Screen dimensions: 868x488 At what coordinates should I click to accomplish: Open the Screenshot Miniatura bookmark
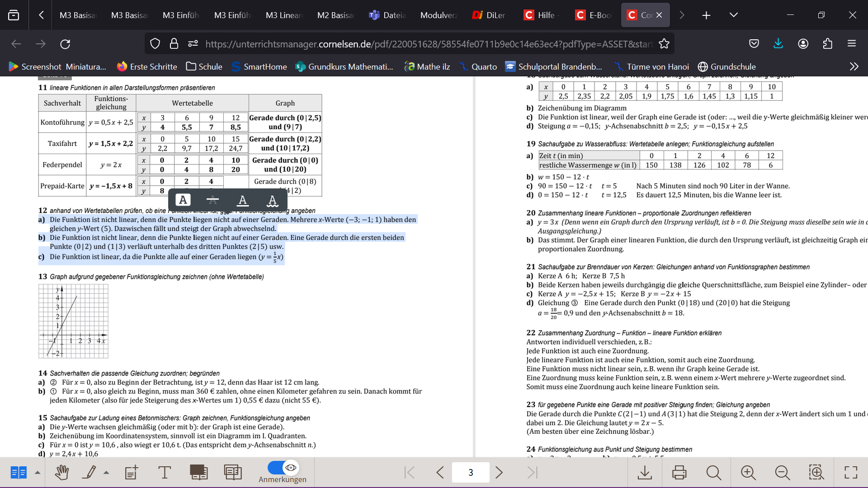coord(57,67)
